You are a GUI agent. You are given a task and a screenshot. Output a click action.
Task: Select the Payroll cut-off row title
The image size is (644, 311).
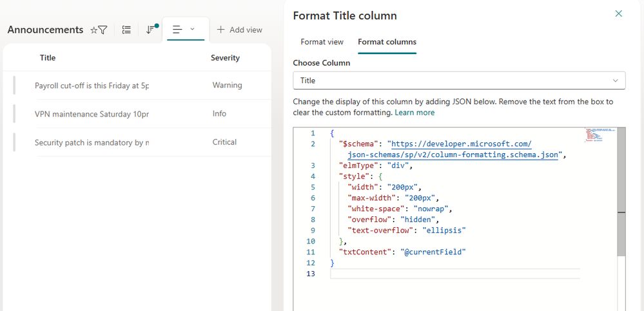tap(92, 86)
